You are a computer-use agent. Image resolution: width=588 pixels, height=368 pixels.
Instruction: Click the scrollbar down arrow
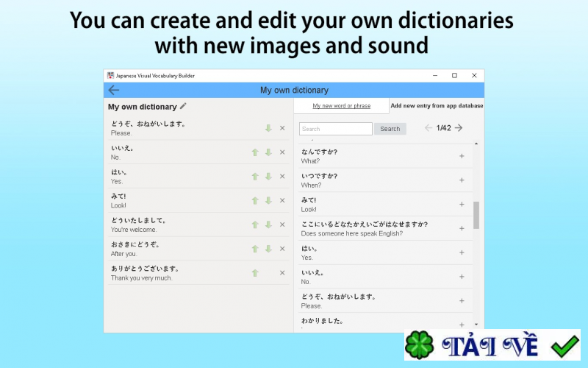pos(476,325)
